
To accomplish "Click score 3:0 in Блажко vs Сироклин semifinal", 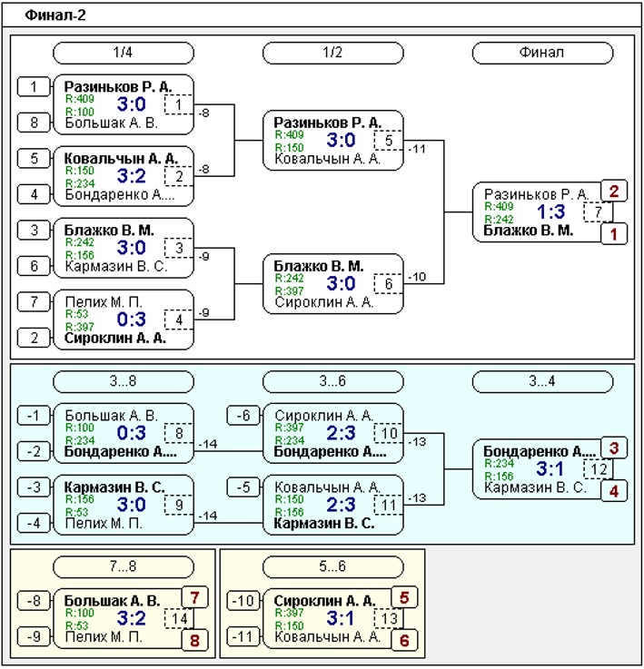I will (x=341, y=283).
